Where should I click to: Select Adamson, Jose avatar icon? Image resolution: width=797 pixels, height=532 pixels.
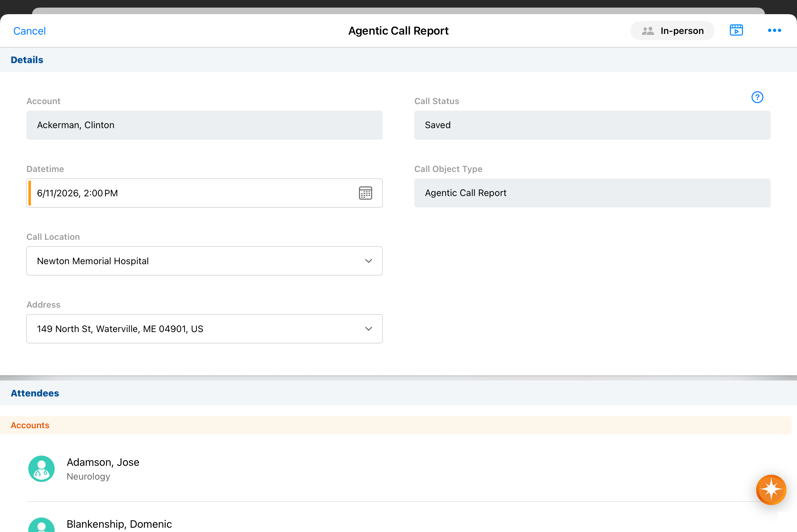click(x=41, y=468)
